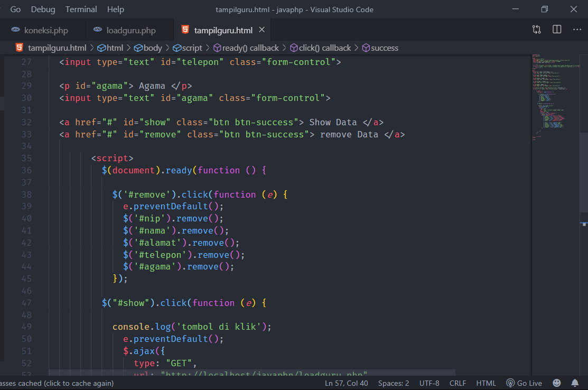Click the $('#nip').remove() line
588x390 pixels.
[173, 219]
